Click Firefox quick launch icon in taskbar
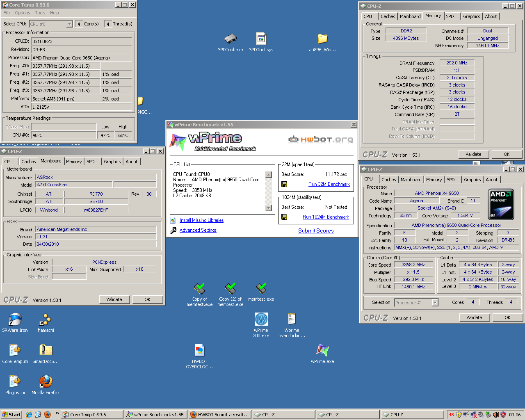The image size is (525, 420). pyautogui.click(x=47, y=415)
